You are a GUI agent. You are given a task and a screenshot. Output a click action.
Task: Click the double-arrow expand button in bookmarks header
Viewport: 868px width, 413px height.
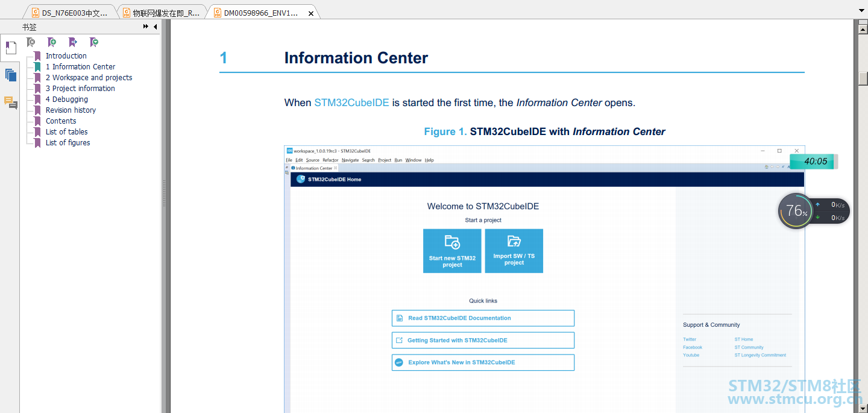click(146, 27)
